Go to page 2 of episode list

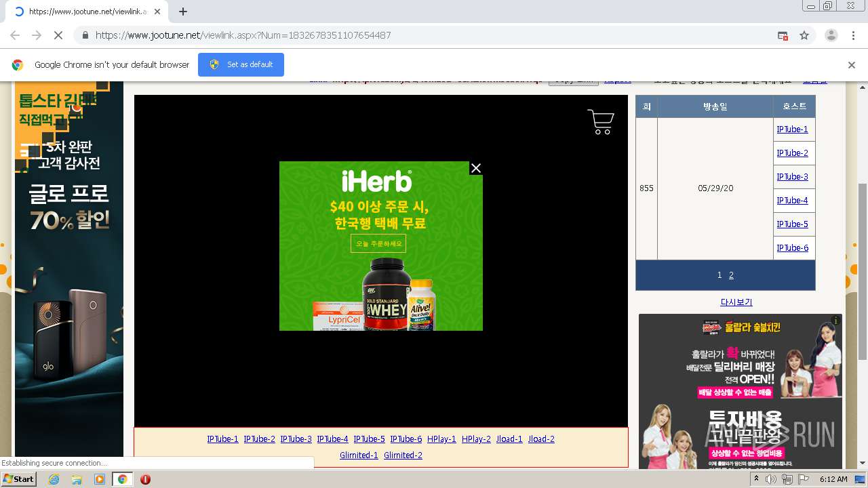tap(731, 275)
